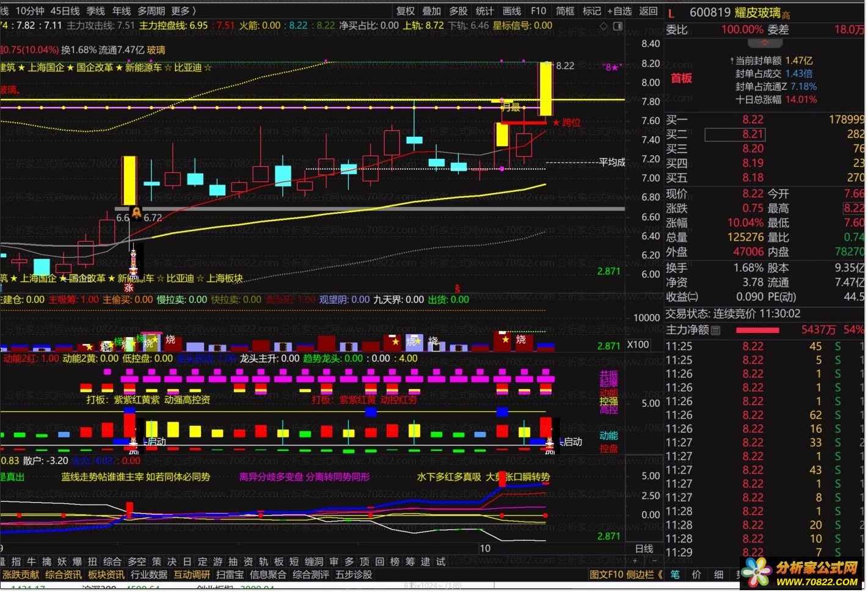Click the orange bell marker near 6.72
Image resolution: width=868 pixels, height=592 pixels.
(137, 213)
